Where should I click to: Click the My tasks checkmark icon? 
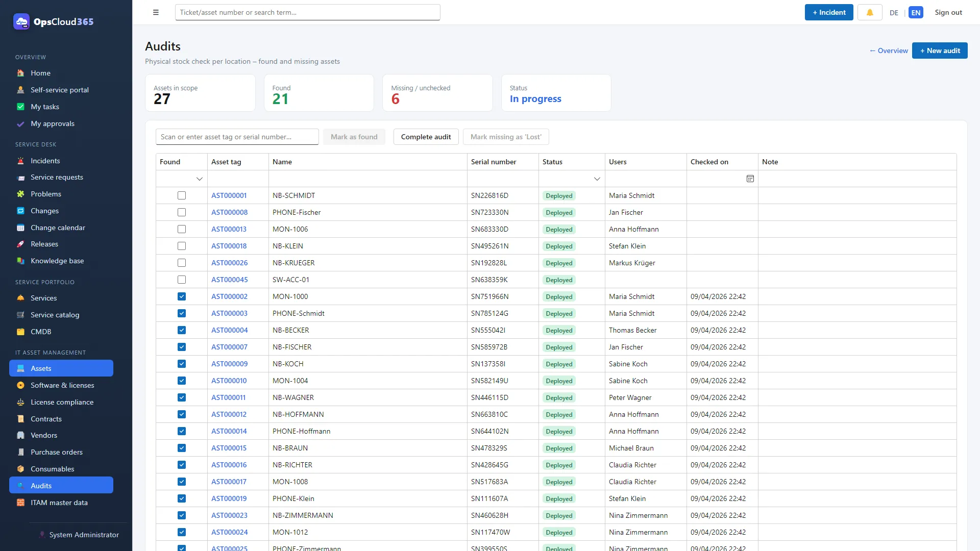pyautogui.click(x=20, y=107)
